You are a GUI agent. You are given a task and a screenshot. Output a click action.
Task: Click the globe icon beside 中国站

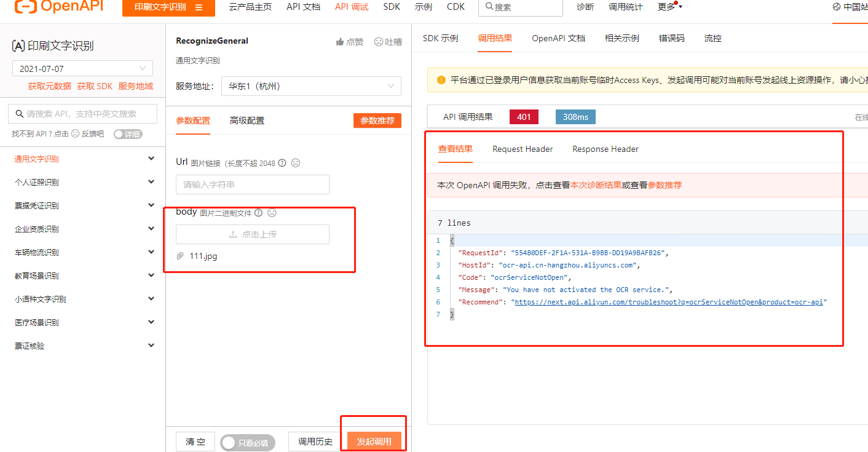point(837,7)
